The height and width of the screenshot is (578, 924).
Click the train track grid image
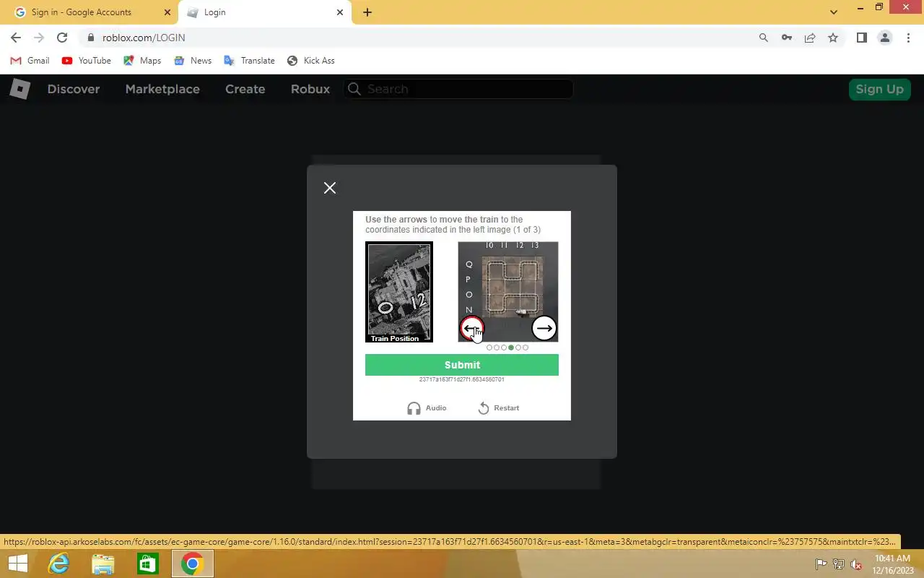[x=508, y=292]
